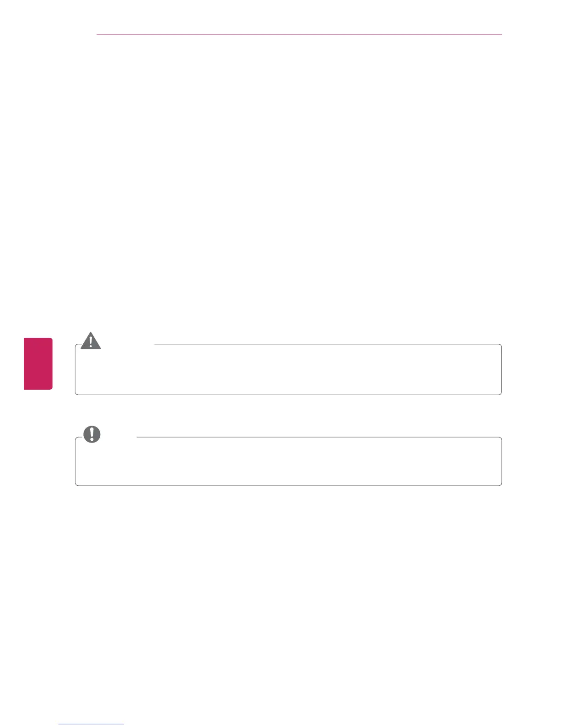Viewport: 563px width, 728px height.
Task: Select the pink section tab on left edge
Action: [39, 364]
